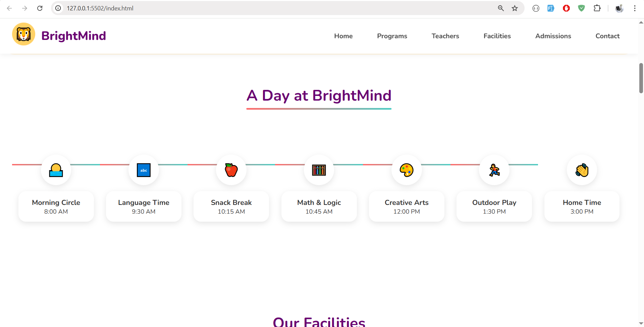644x327 pixels.
Task: Click the Home Time waving hand icon
Action: (x=582, y=170)
